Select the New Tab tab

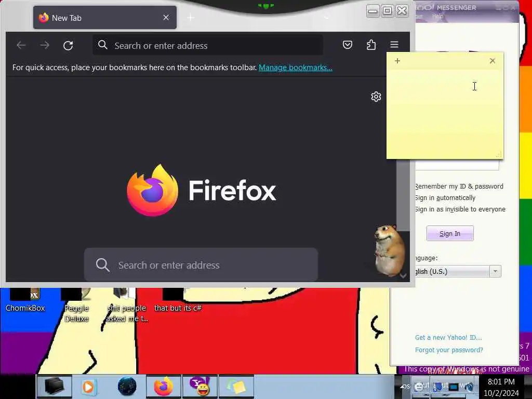(105, 18)
